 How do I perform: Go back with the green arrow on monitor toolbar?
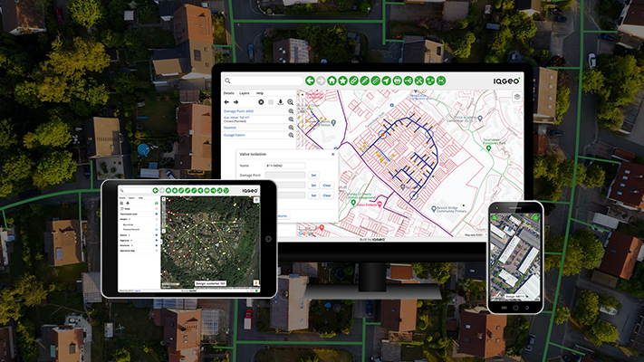click(310, 81)
